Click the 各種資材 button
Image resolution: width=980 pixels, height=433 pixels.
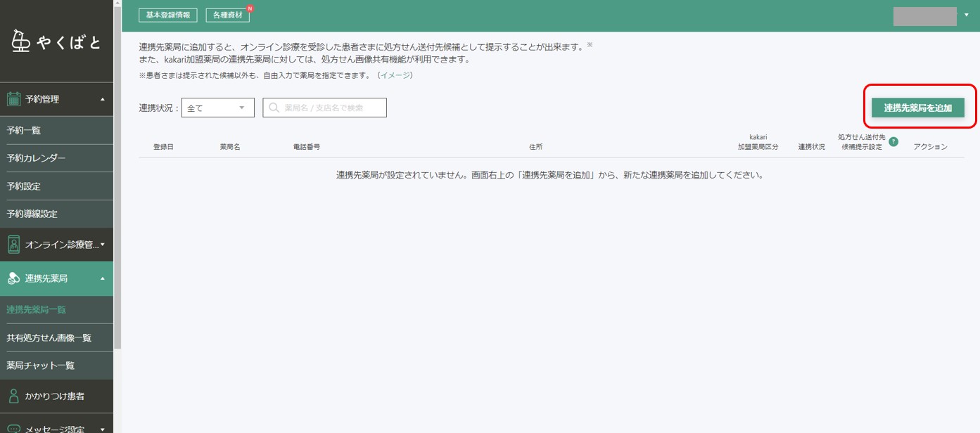pyautogui.click(x=227, y=15)
